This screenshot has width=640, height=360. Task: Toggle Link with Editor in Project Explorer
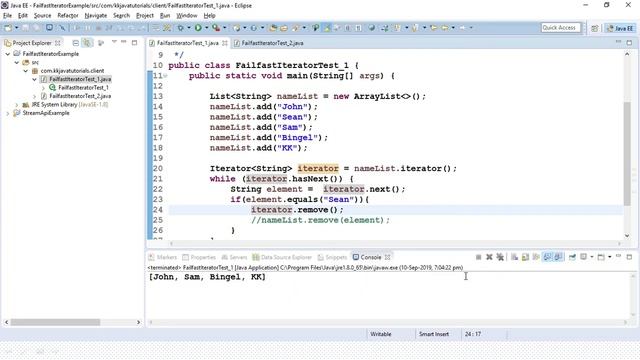pyautogui.click(x=87, y=42)
